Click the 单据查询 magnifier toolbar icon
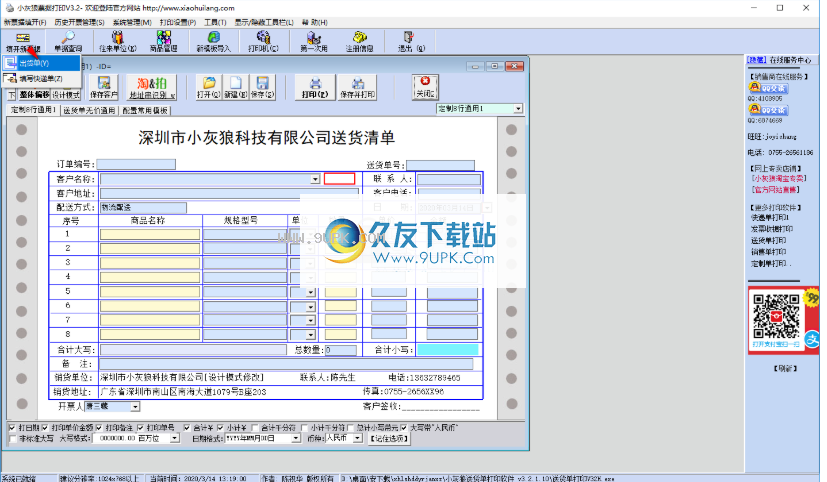This screenshot has width=827, height=482. pos(68,41)
